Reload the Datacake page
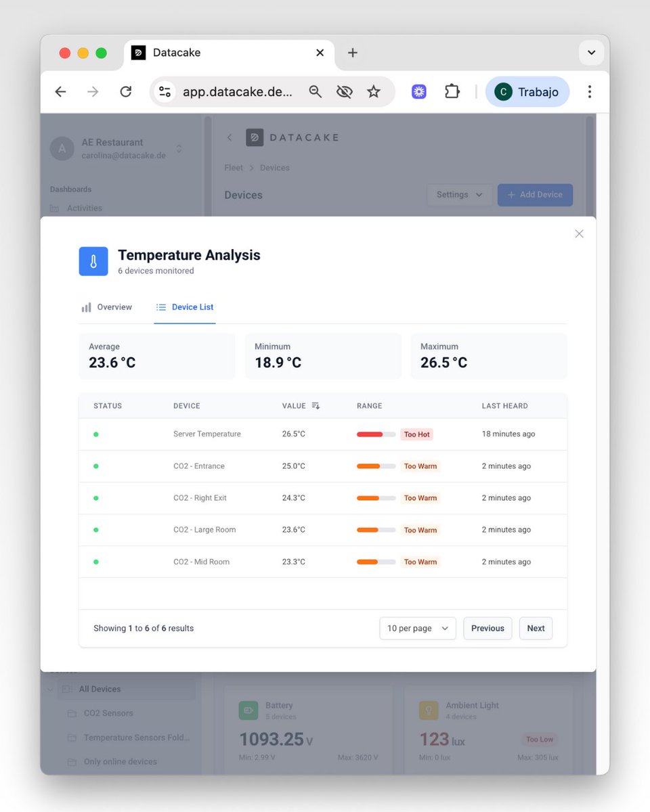Viewport: 650px width, 812px height. point(125,92)
